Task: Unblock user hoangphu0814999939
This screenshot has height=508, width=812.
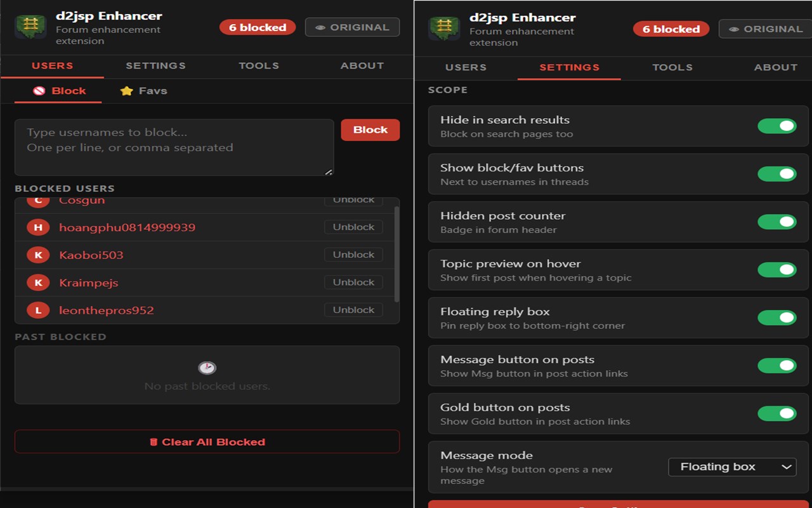Action: pyautogui.click(x=353, y=227)
